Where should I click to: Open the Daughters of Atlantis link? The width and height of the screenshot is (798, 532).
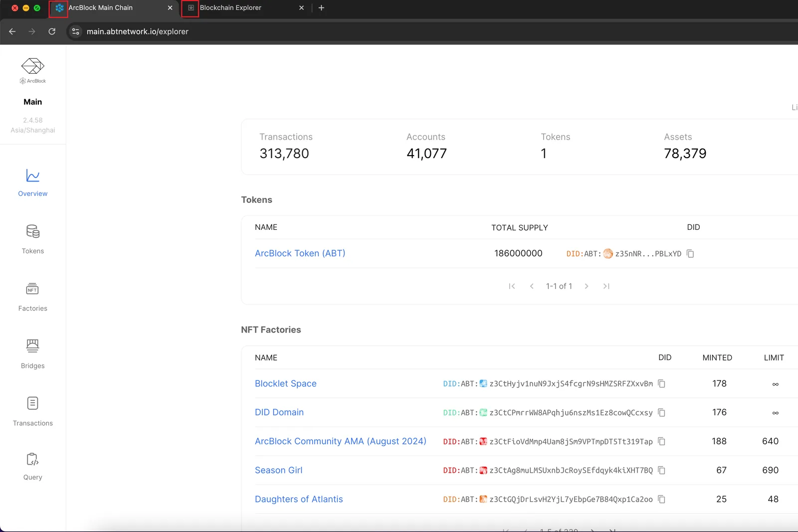pyautogui.click(x=299, y=499)
